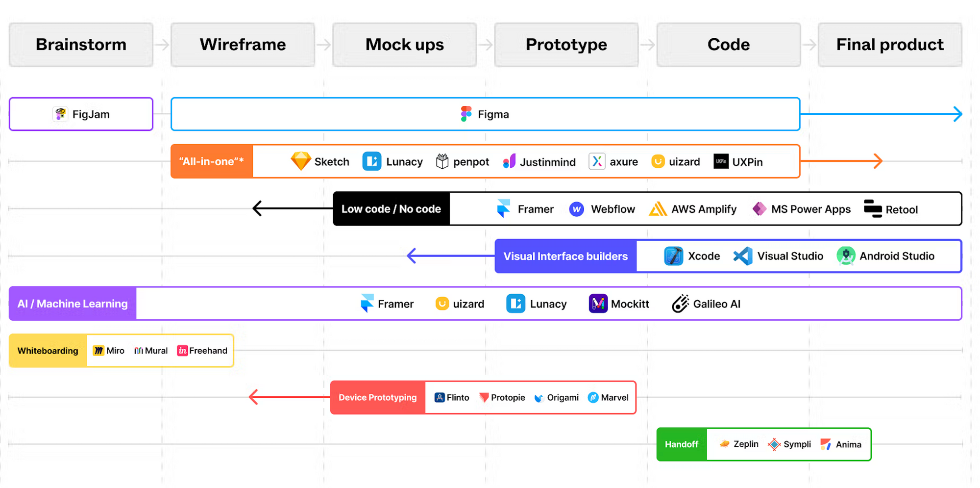The height and width of the screenshot is (488, 980).
Task: Click the "Mockitt" text
Action: (630, 304)
